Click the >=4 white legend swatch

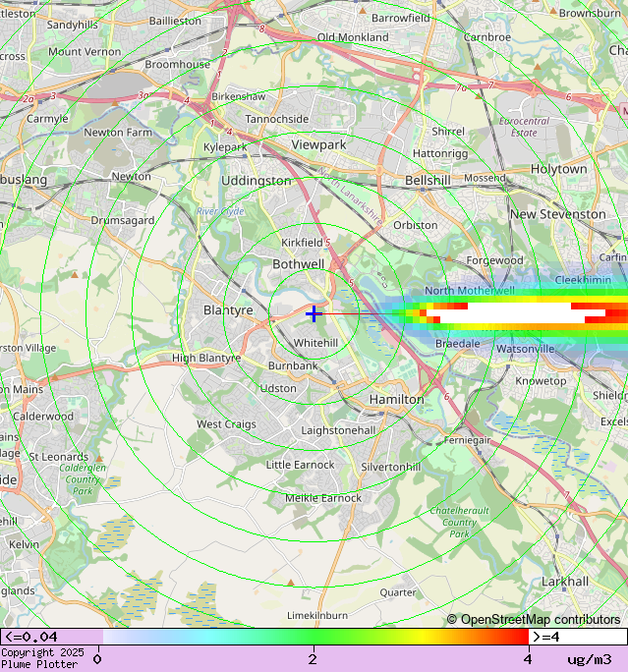[x=578, y=637]
